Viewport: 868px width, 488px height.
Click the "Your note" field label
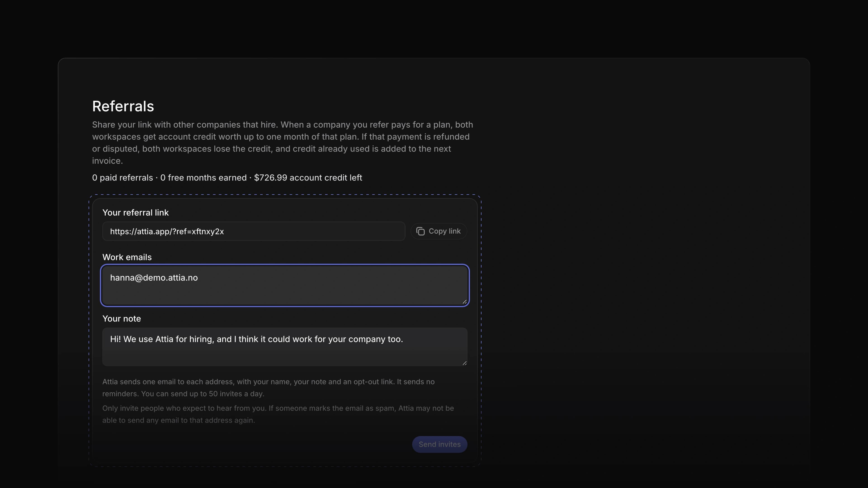[122, 319]
